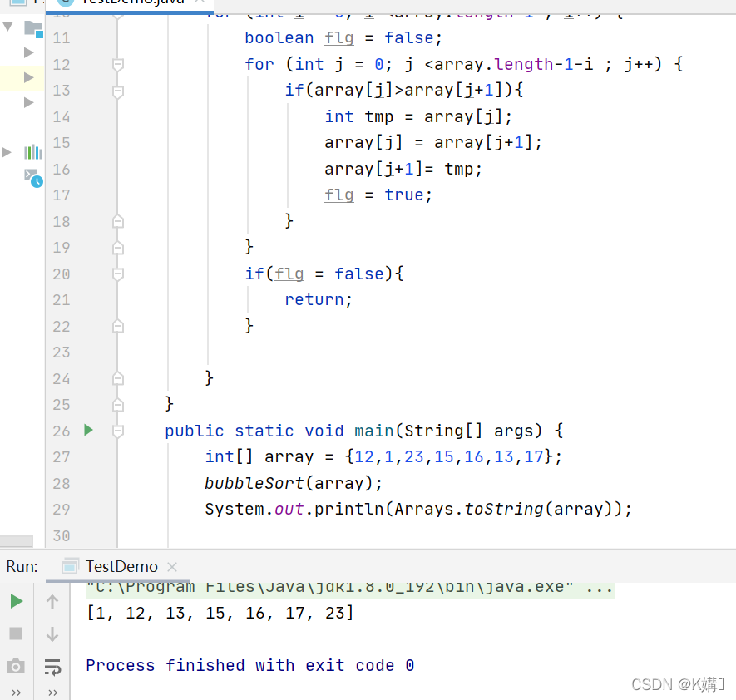
Task: Click 'if(array[j]>array[j+1]){' condition
Action: pyautogui.click(x=403, y=90)
